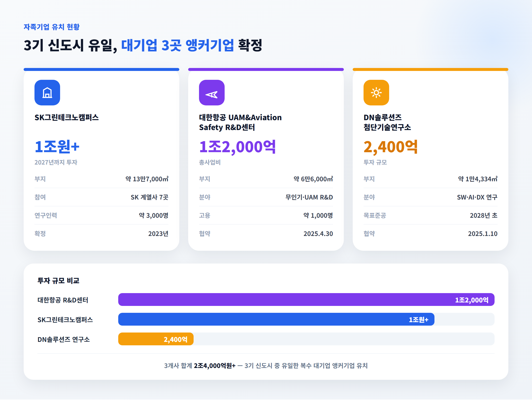Image resolution: width=532 pixels, height=400 pixels.
Task: Click the section heading 투자 규모 비교
Action: point(58,281)
